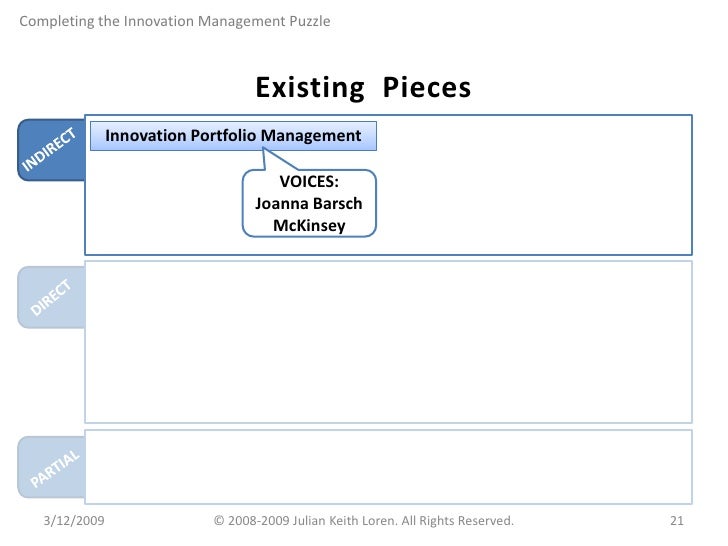728x546 pixels.
Task: Click slide number 21 in the footer
Action: (x=674, y=521)
